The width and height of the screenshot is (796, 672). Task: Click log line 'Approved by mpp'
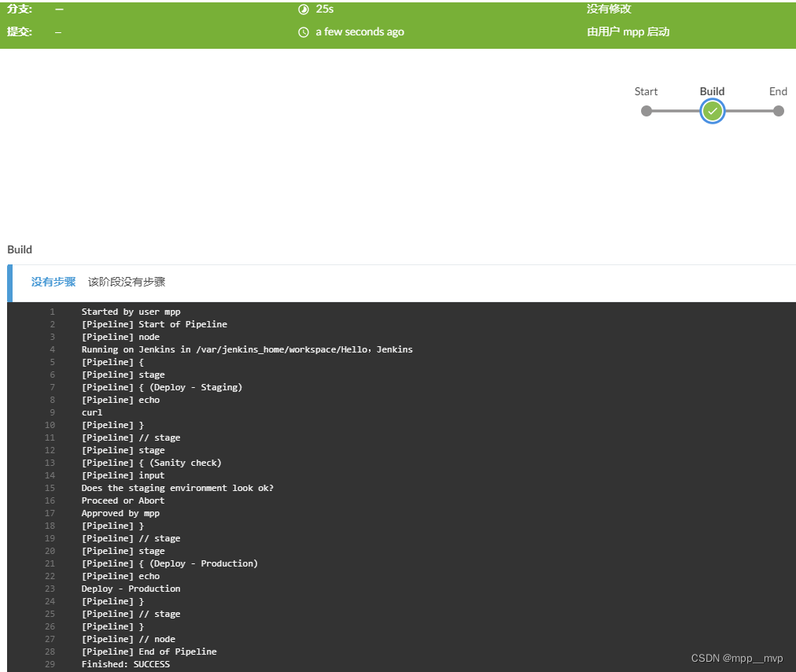[120, 514]
